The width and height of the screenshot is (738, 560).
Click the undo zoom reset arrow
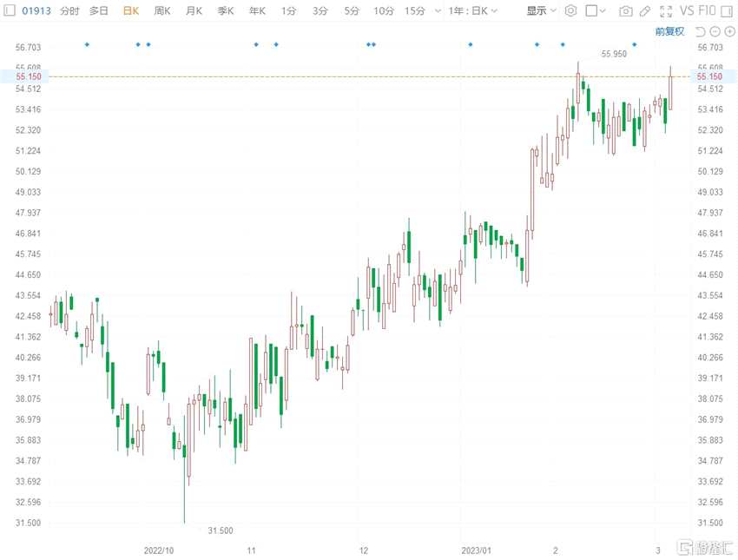click(x=701, y=31)
